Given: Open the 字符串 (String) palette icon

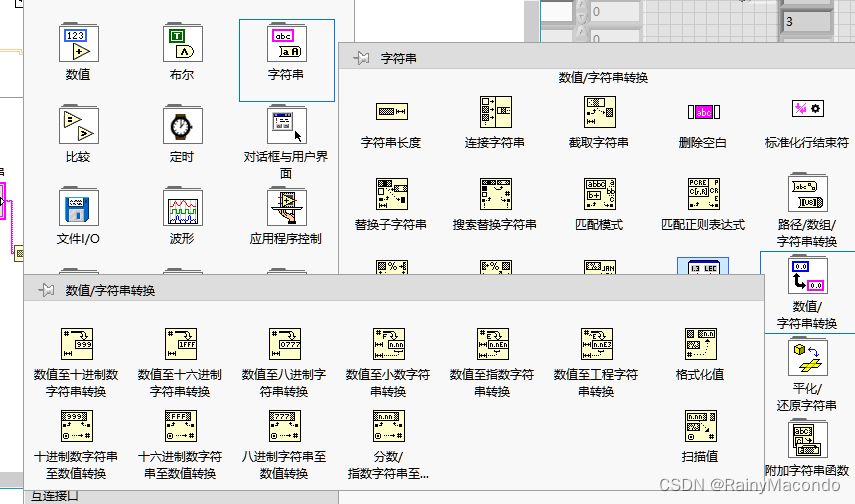Looking at the screenshot, I should point(287,43).
